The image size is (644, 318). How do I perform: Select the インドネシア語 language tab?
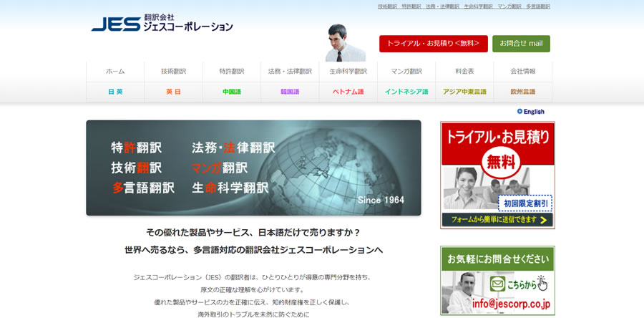(x=406, y=92)
